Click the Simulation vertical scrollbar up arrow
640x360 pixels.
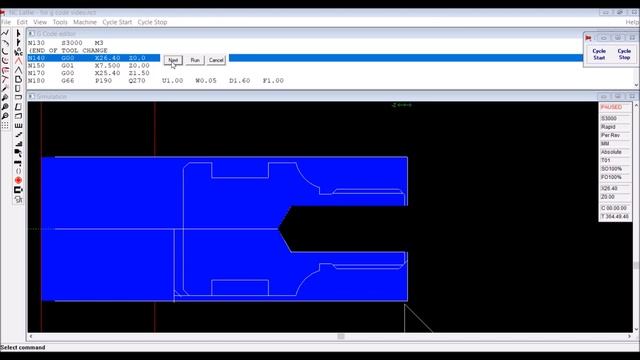[x=636, y=105]
